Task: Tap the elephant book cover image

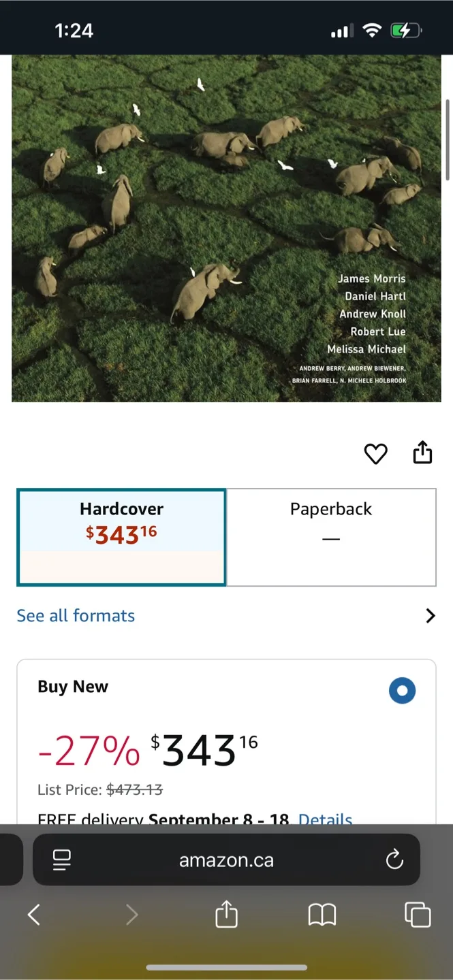Action: pyautogui.click(x=226, y=228)
